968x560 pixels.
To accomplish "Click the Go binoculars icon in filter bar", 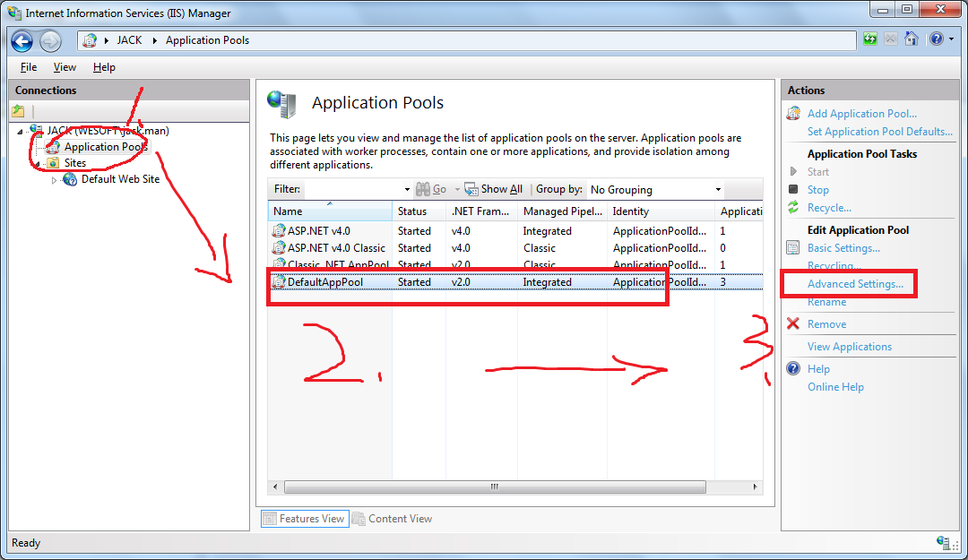I will click(x=423, y=189).
